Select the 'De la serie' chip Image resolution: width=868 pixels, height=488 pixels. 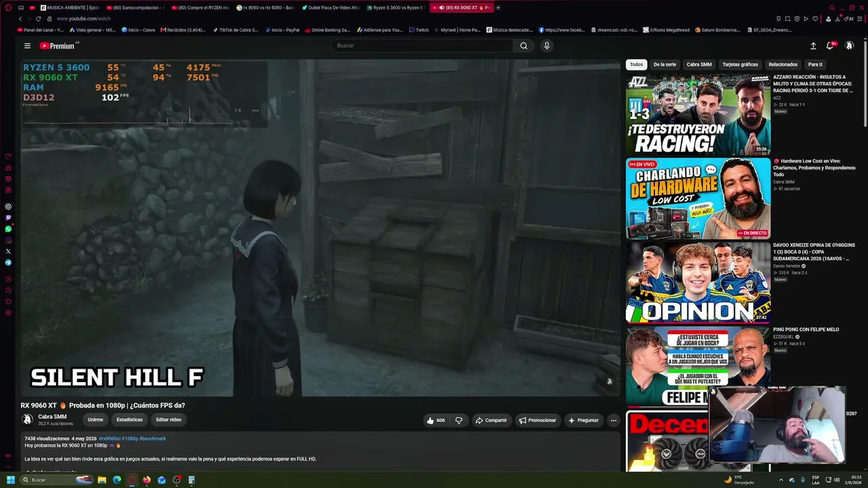[665, 64]
